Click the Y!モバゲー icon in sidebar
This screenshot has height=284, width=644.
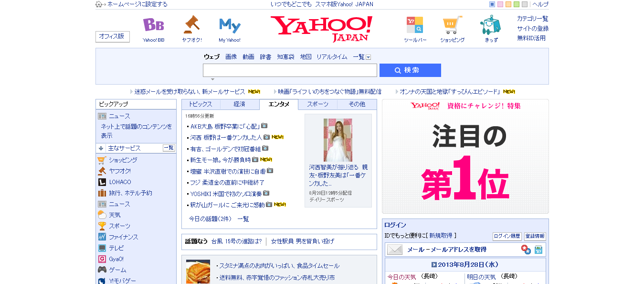[x=102, y=281]
